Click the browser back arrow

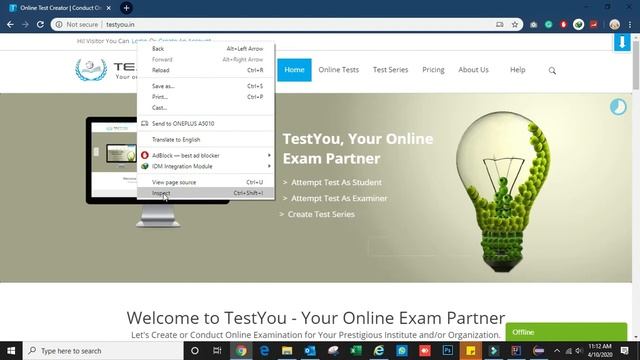click(x=10, y=24)
